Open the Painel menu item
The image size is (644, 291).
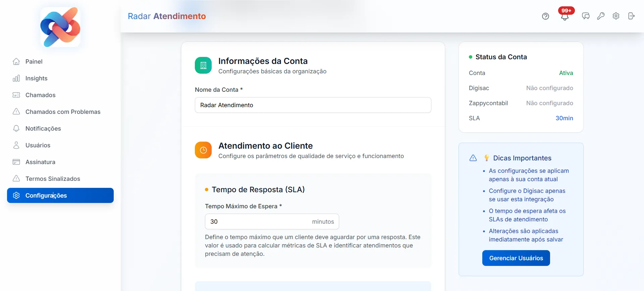point(60,62)
